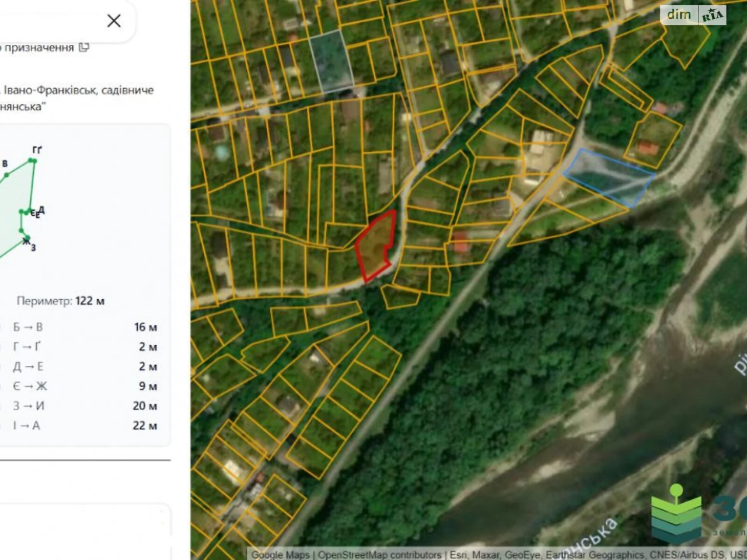The image size is (747, 560).
Task: Select the blue outlined parcel near the road
Action: [x=608, y=177]
